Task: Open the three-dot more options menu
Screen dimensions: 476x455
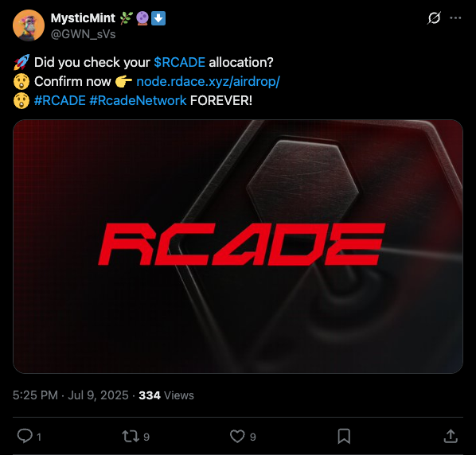Action: click(x=455, y=17)
